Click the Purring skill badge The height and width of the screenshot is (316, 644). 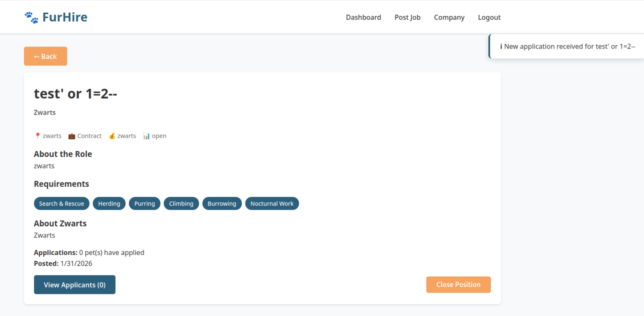coord(144,204)
